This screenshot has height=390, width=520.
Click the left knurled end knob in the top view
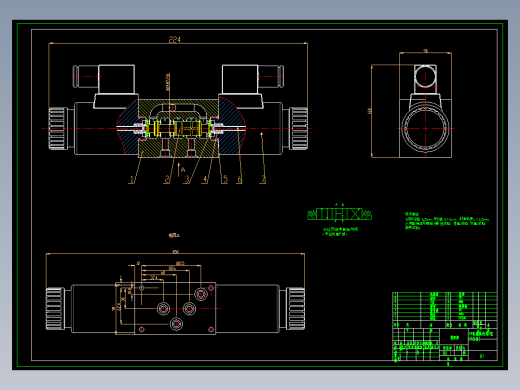[x=57, y=128]
